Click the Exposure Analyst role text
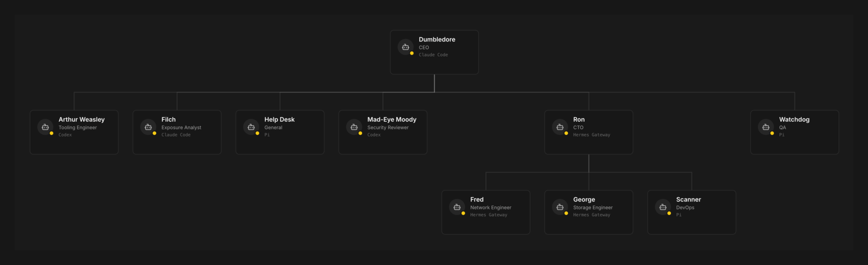The height and width of the screenshot is (265, 868). tap(181, 128)
